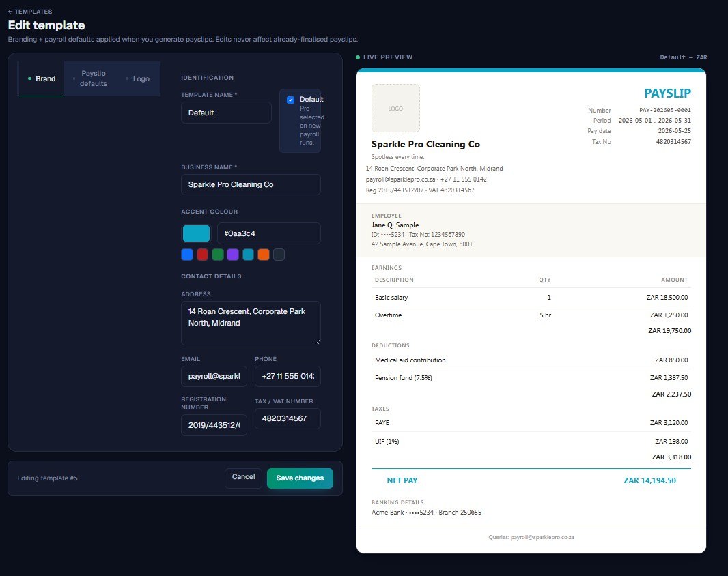This screenshot has width=728, height=576.
Task: Edit the hex colour code field
Action: 269,233
